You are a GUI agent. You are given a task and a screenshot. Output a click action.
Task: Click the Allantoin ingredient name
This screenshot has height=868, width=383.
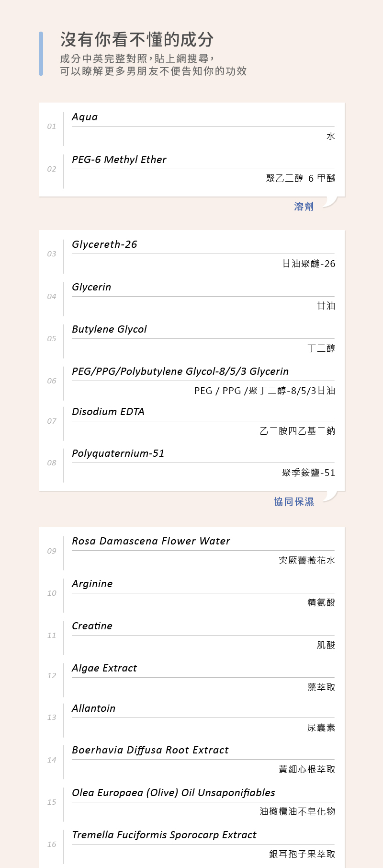tap(94, 708)
